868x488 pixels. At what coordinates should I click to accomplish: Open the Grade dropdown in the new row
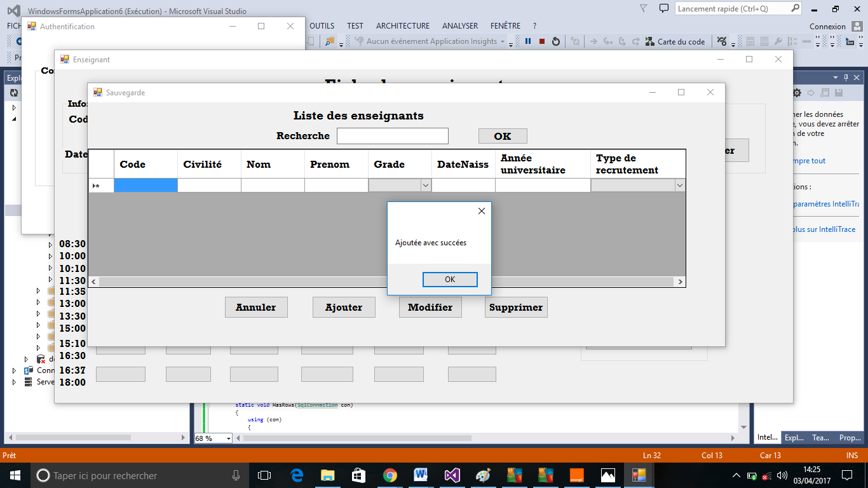click(426, 185)
